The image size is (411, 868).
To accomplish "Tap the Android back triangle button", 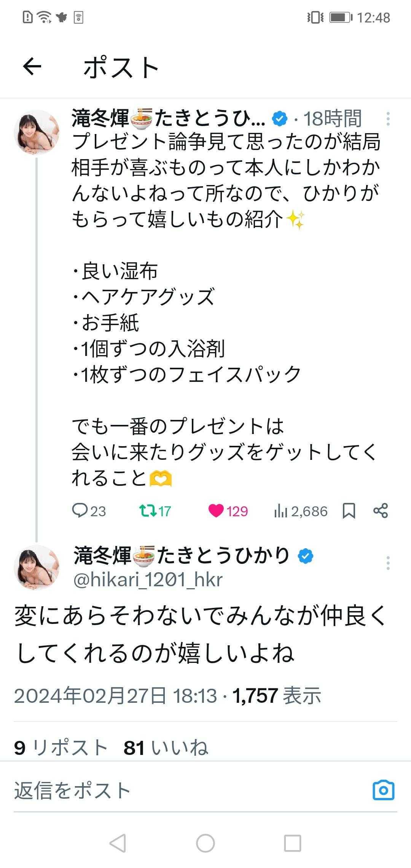I will pos(118,843).
